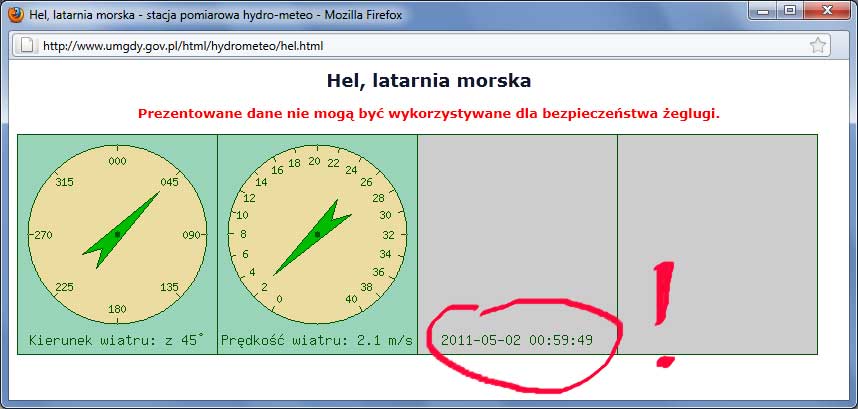Image resolution: width=858 pixels, height=409 pixels.
Task: Bookmark this page with the star icon
Action: (x=817, y=45)
